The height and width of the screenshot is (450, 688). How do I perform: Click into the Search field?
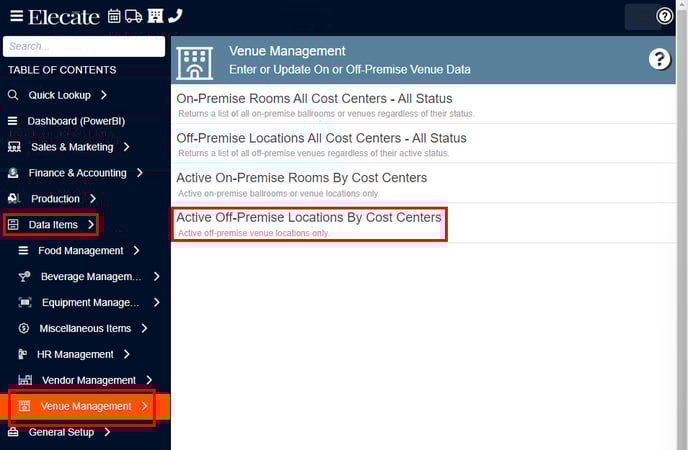[84, 46]
